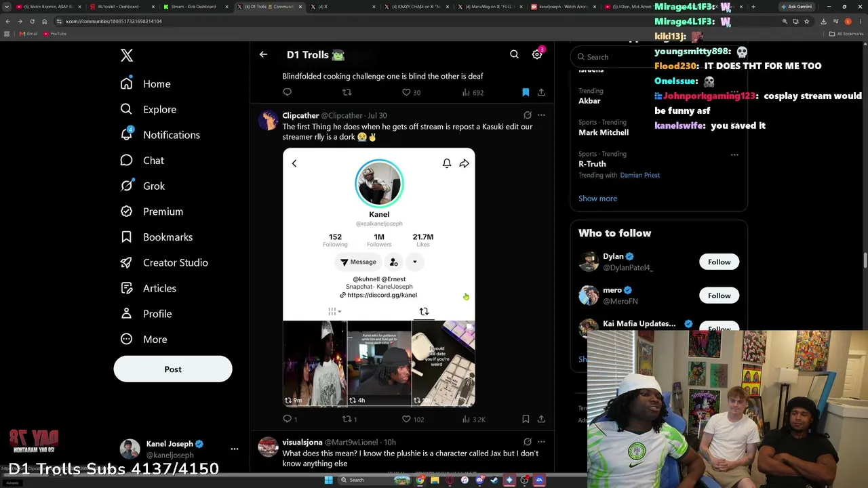This screenshot has width=868, height=488.
Task: Open the Akbar trend
Action: [x=589, y=101]
